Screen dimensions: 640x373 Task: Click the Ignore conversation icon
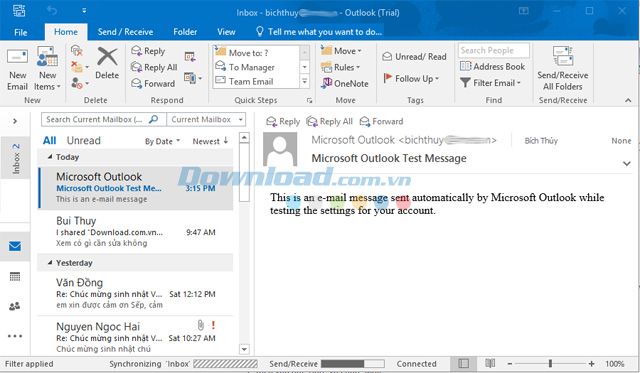coord(76,51)
